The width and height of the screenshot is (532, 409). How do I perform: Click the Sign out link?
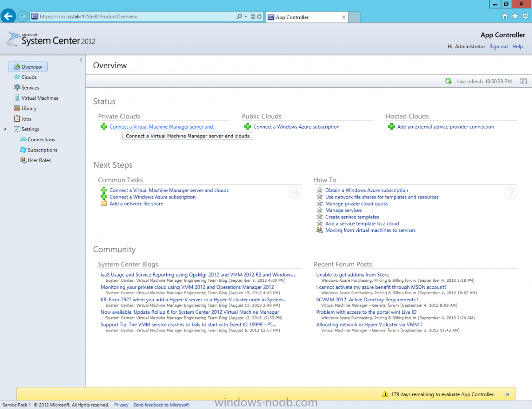(x=499, y=47)
